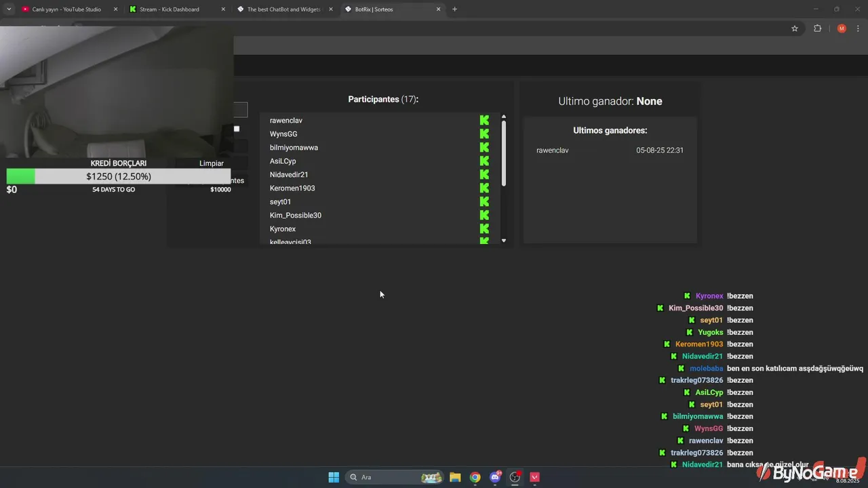Screen dimensions: 868x488
Task: Click Kick icon beside Kim_Possible30 in participants list
Action: [484, 215]
